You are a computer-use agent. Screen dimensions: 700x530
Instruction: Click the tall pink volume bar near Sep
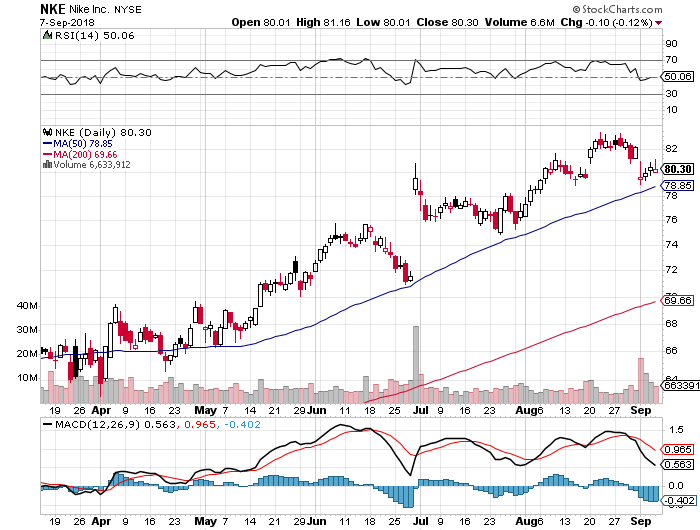(x=641, y=380)
